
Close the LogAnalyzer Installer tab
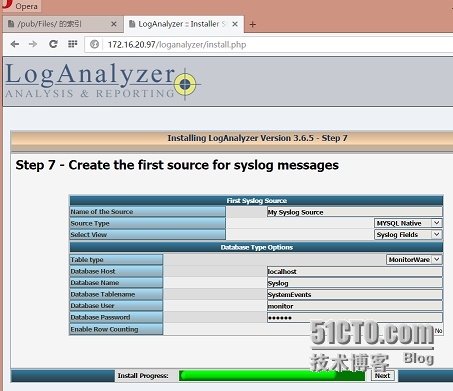click(x=235, y=24)
